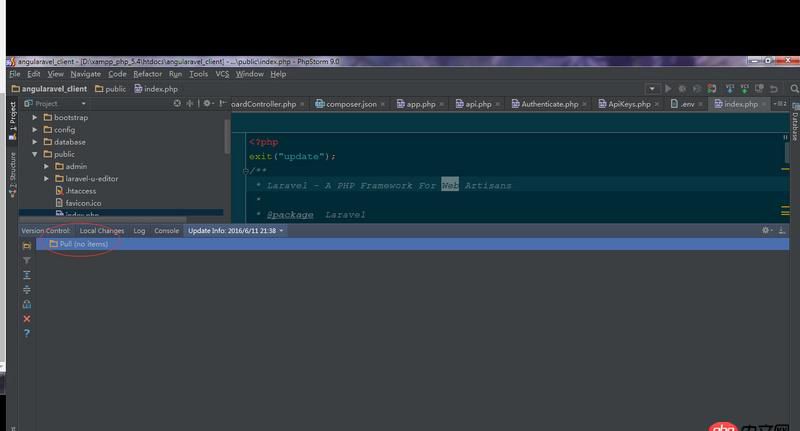Click the project tree vertical scrollbar
Image resolution: width=800 pixels, height=431 pixels.
tap(227, 136)
